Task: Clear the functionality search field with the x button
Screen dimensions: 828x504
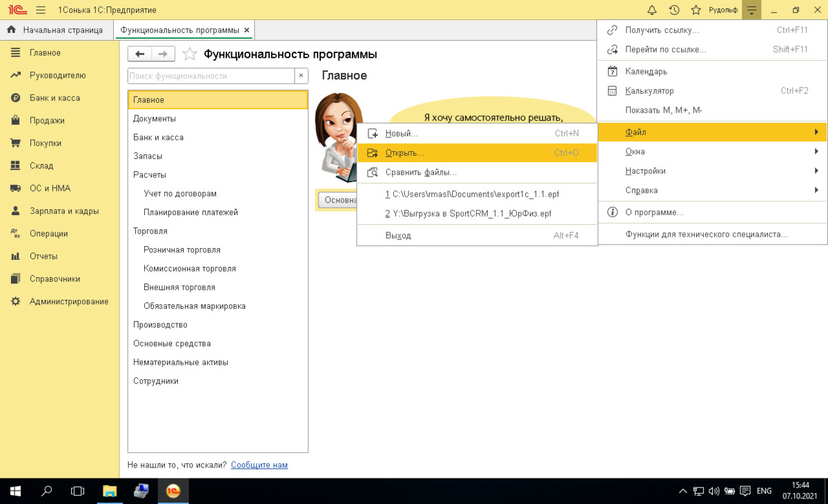Action: [301, 76]
